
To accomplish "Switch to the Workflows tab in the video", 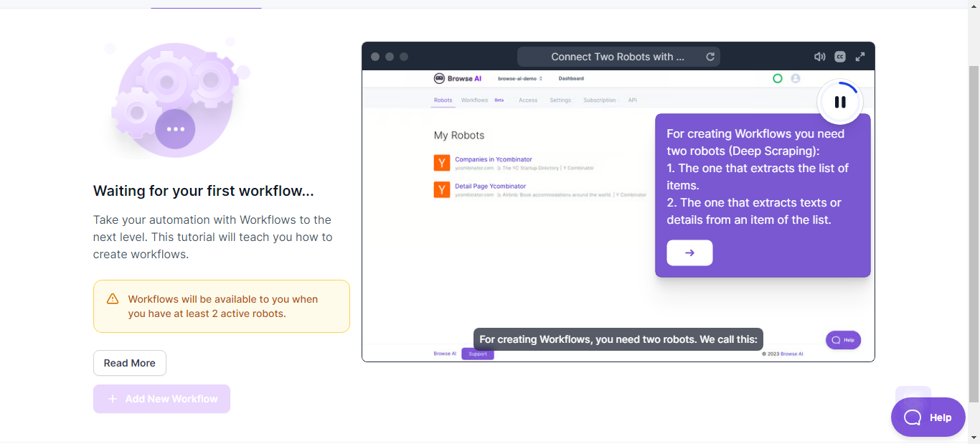I will click(474, 100).
